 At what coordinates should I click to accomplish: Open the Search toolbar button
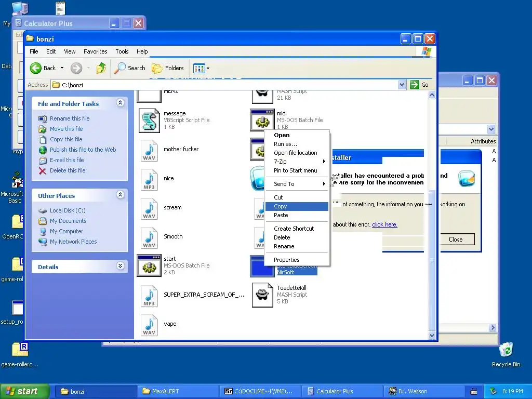click(x=129, y=68)
